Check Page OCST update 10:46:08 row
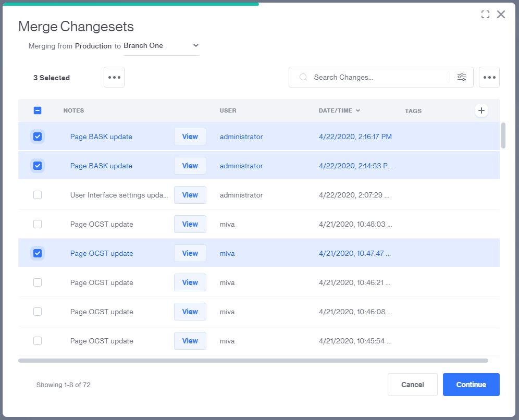 pos(38,312)
